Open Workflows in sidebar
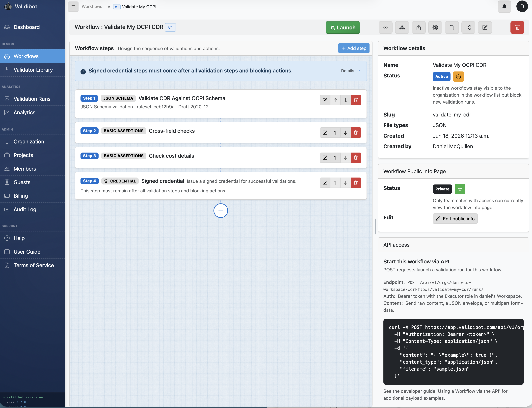532x408 pixels. tap(33, 56)
